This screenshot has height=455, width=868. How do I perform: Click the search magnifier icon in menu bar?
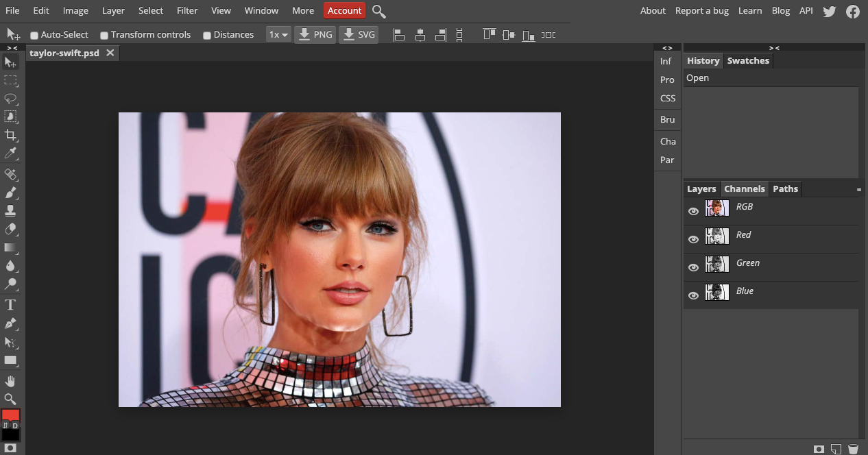378,11
